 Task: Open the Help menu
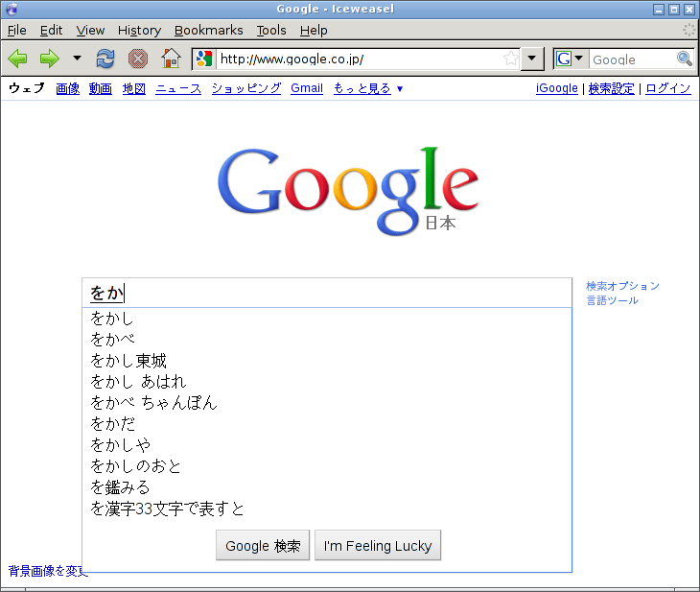(314, 31)
